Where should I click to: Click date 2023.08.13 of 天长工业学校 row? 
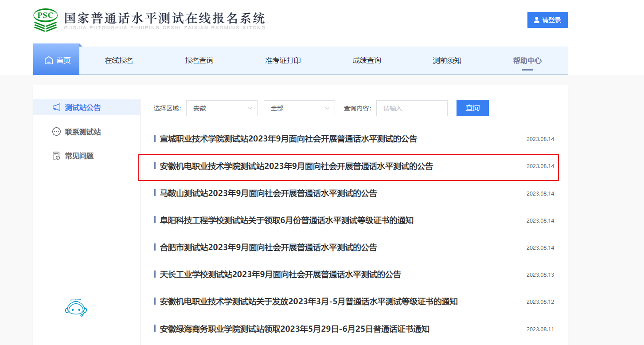click(540, 275)
